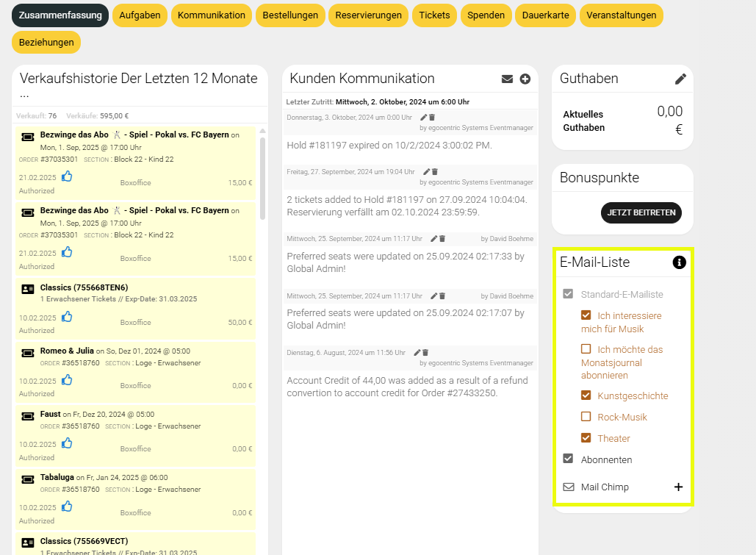The height and width of the screenshot is (555, 756).
Task: Click the sales history vertical scrollbar
Action: coord(263,176)
